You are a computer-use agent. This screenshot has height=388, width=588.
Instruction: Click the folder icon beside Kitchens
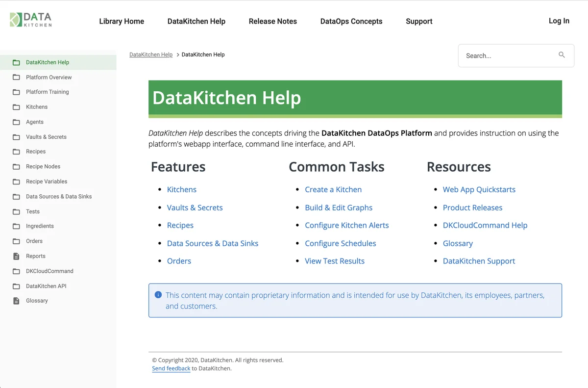16,107
